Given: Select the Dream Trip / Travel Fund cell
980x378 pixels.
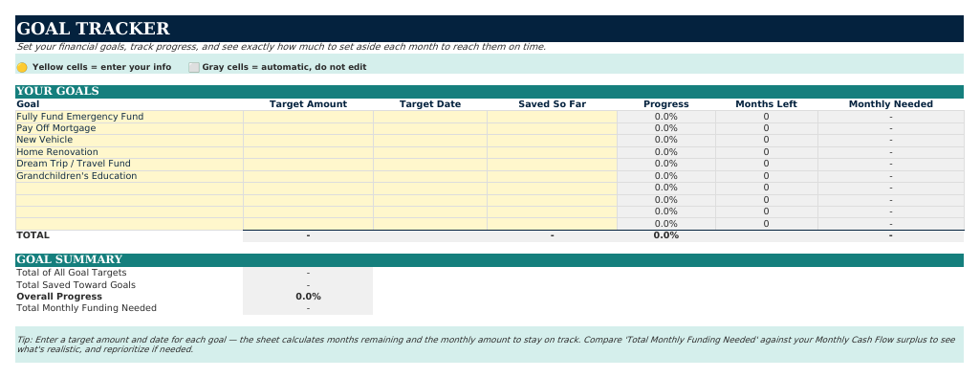Looking at the screenshot, I should (129, 164).
